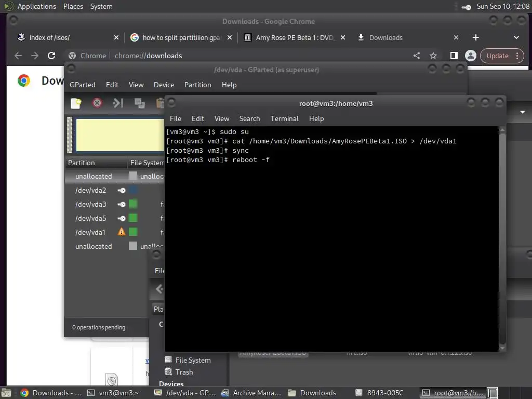Click the show desktop icon in bottom panel

(6, 393)
